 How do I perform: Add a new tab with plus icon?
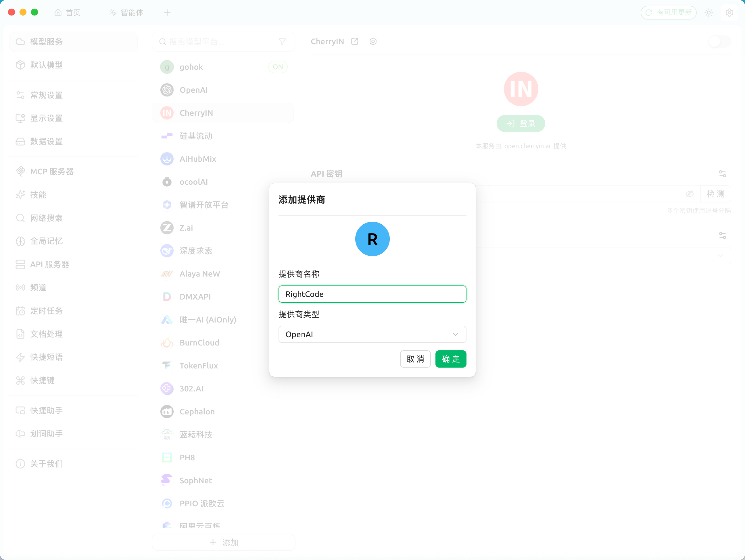(167, 12)
